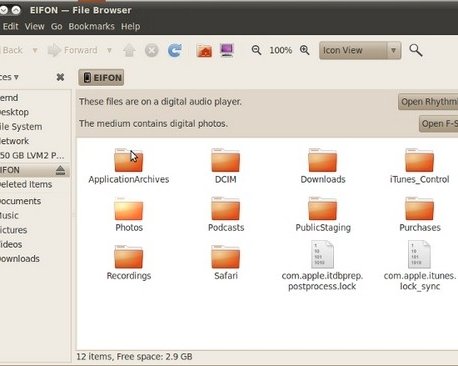The image size is (458, 366).
Task: Reload the current folder view
Action: point(175,51)
